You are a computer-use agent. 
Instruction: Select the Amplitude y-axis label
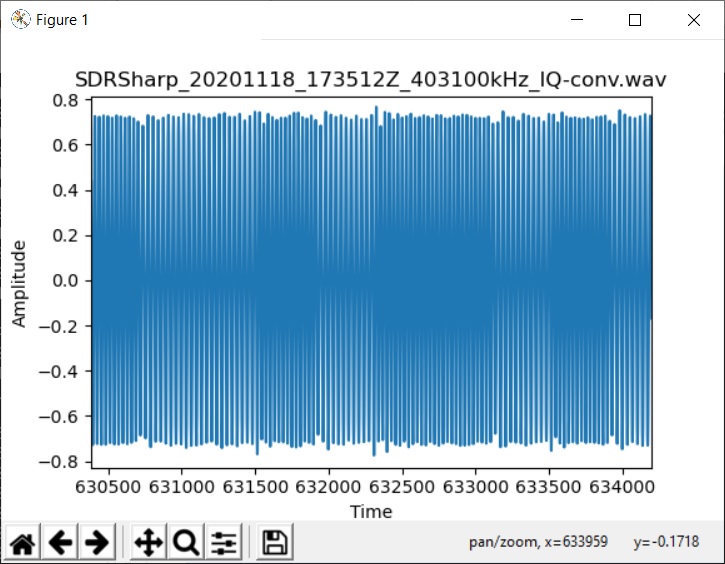coord(19,283)
